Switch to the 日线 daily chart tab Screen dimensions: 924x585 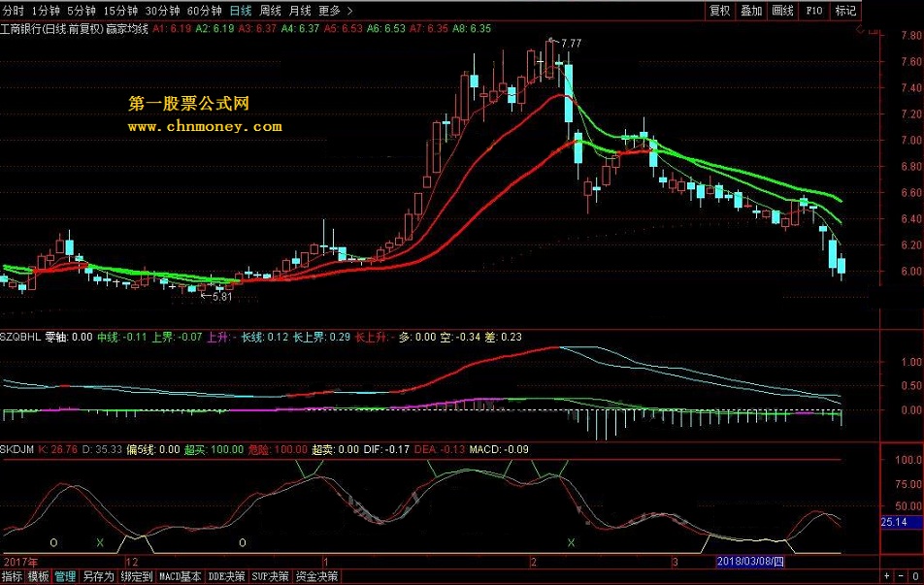point(241,11)
